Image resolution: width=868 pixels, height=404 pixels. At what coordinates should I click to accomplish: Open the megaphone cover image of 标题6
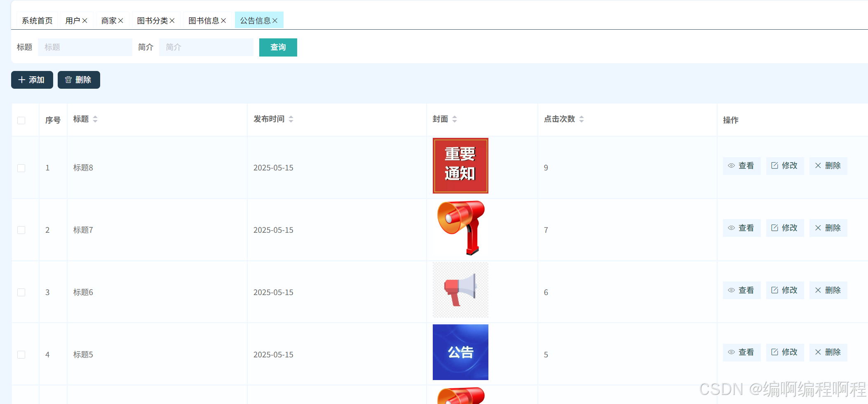click(x=460, y=290)
